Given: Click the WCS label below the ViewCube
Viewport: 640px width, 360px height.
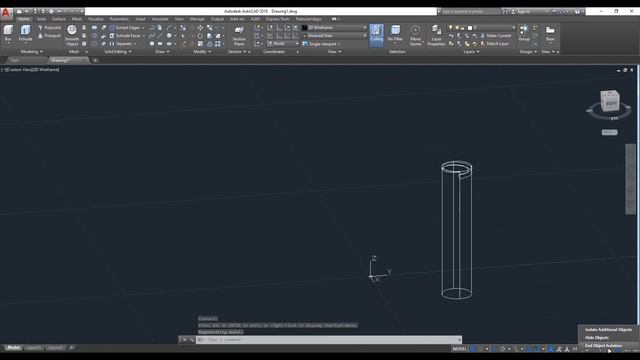Looking at the screenshot, I should (609, 132).
